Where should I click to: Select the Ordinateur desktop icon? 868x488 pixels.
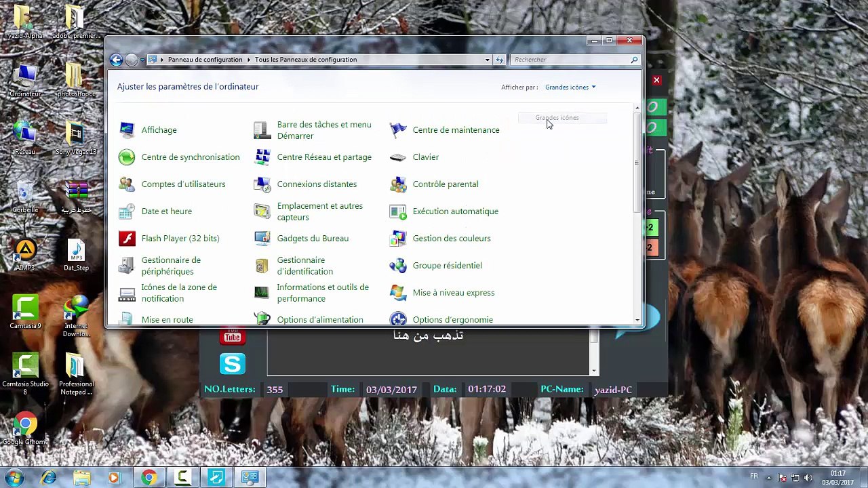coord(24,81)
